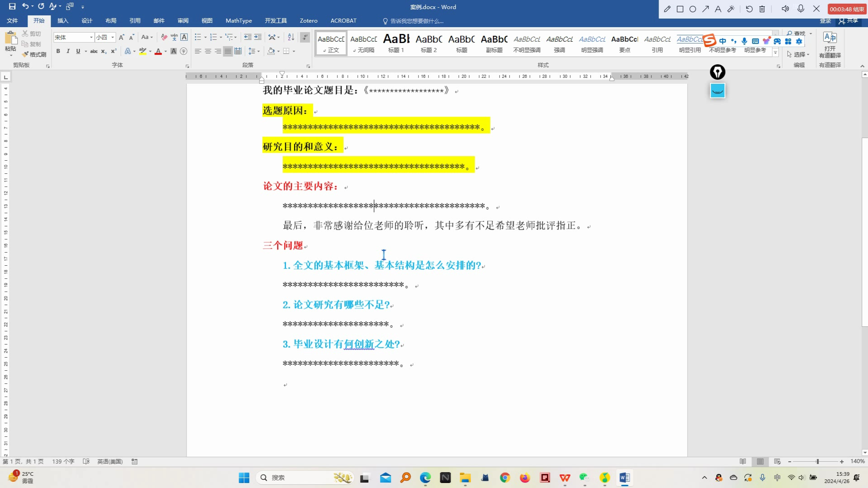The width and height of the screenshot is (868, 488).
Task: Click the 共享 (Share) button
Action: (x=849, y=20)
